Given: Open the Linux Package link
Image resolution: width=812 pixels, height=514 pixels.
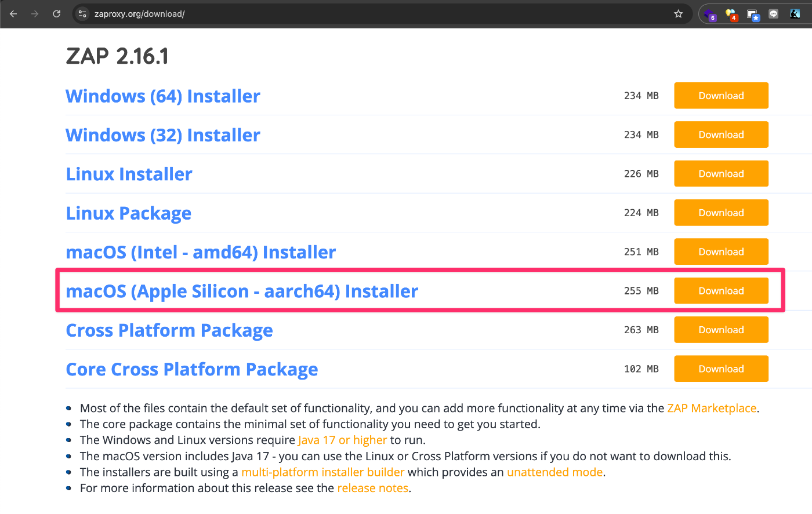Looking at the screenshot, I should point(128,213).
